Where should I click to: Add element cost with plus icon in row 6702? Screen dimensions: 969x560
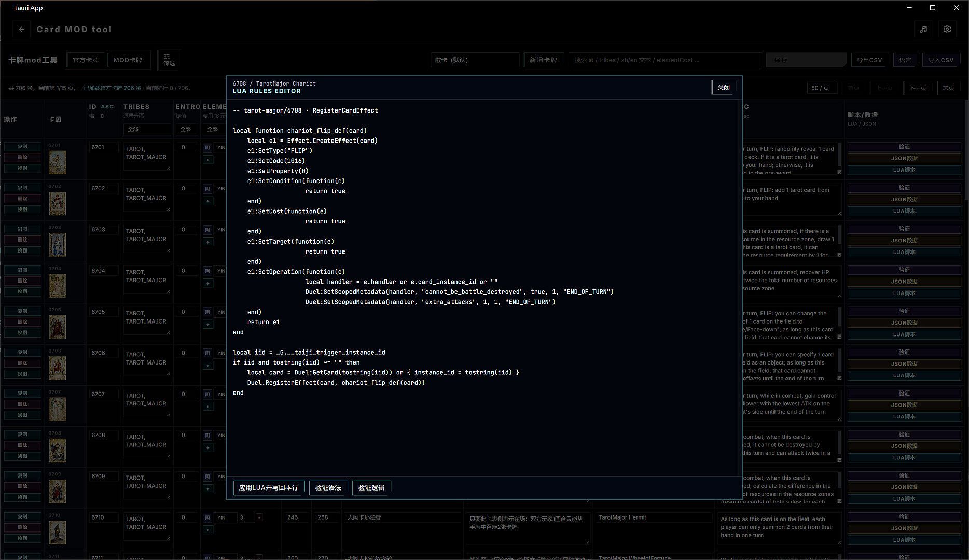click(207, 201)
